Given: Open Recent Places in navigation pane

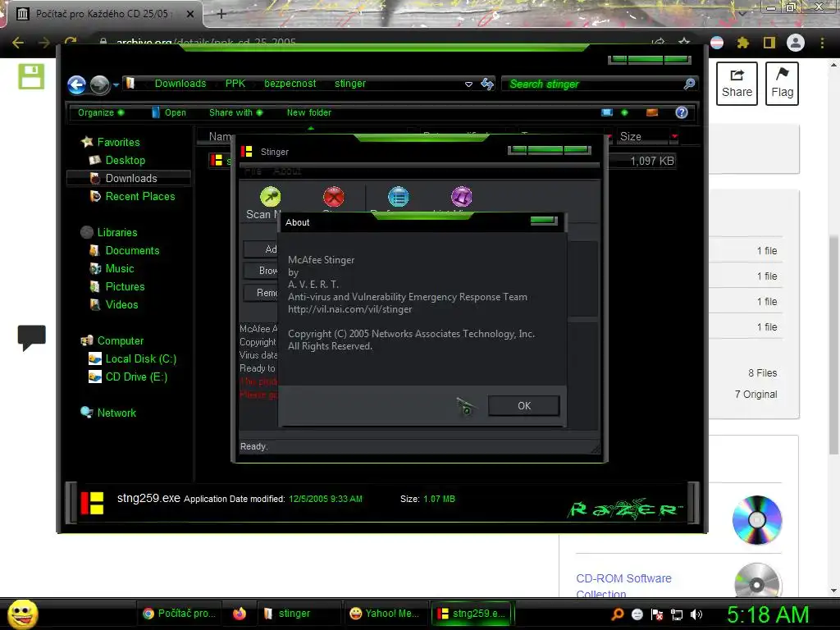Looking at the screenshot, I should (139, 196).
